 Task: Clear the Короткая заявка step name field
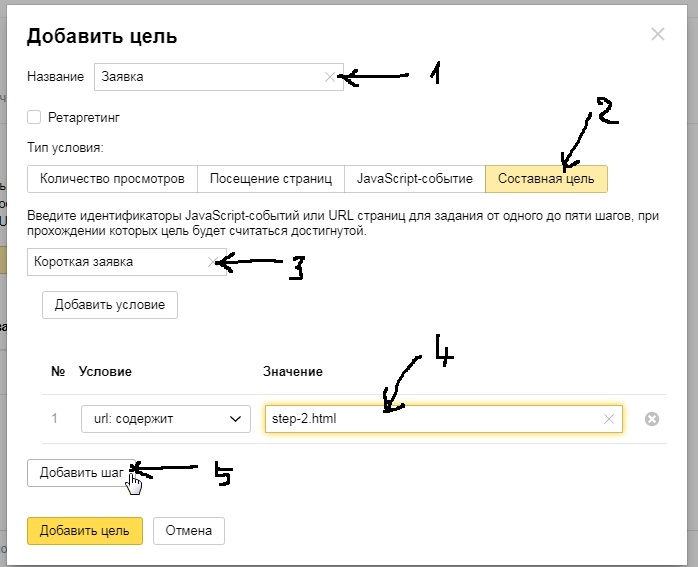(211, 262)
